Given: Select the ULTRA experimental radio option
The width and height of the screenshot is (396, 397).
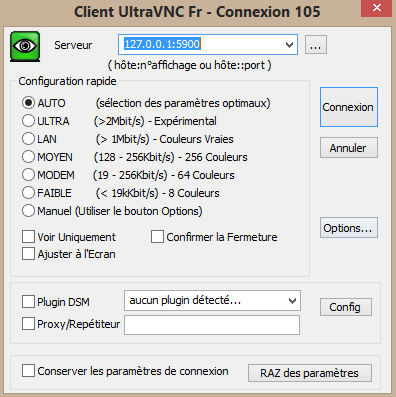Looking at the screenshot, I should coord(28,121).
